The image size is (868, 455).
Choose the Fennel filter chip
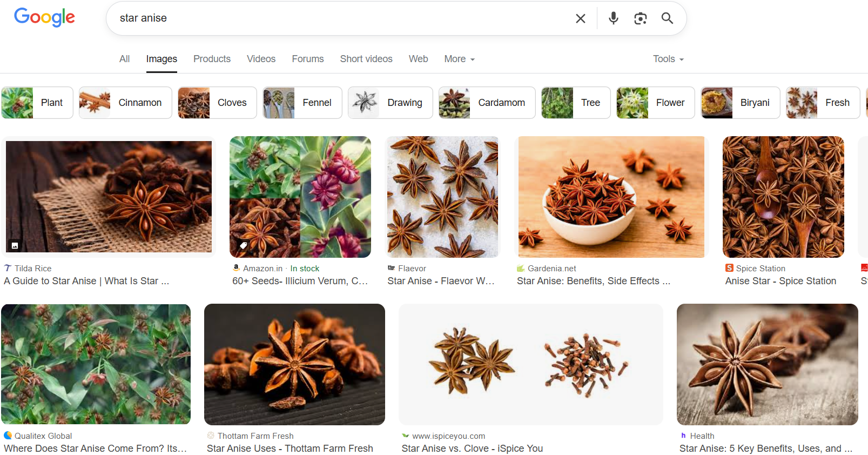point(302,103)
